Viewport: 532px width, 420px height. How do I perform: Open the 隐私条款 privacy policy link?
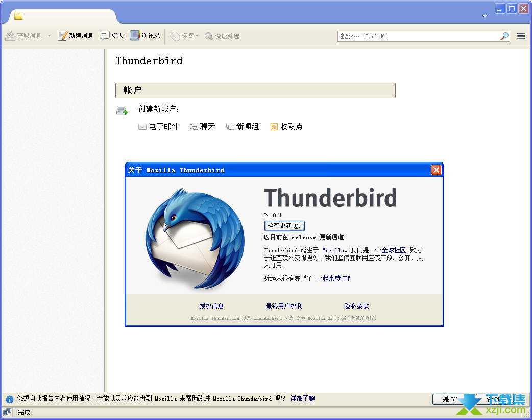tap(356, 306)
